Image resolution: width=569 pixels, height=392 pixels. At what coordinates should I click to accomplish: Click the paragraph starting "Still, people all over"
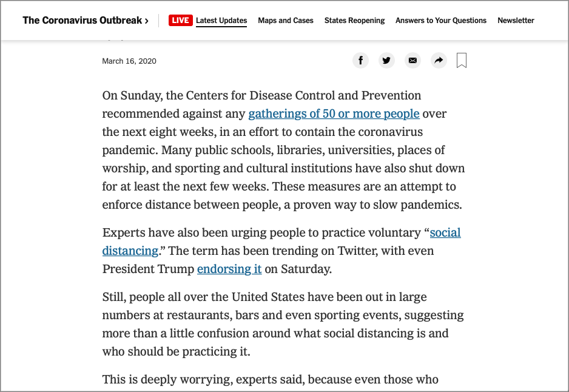(283, 324)
